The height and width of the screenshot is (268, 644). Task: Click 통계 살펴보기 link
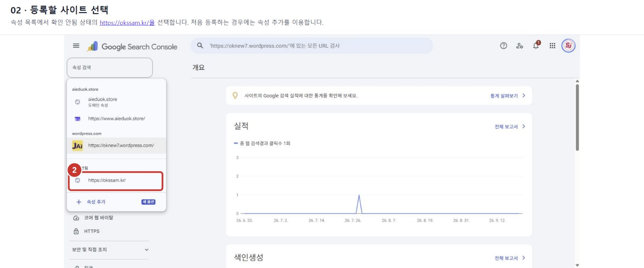coord(504,96)
